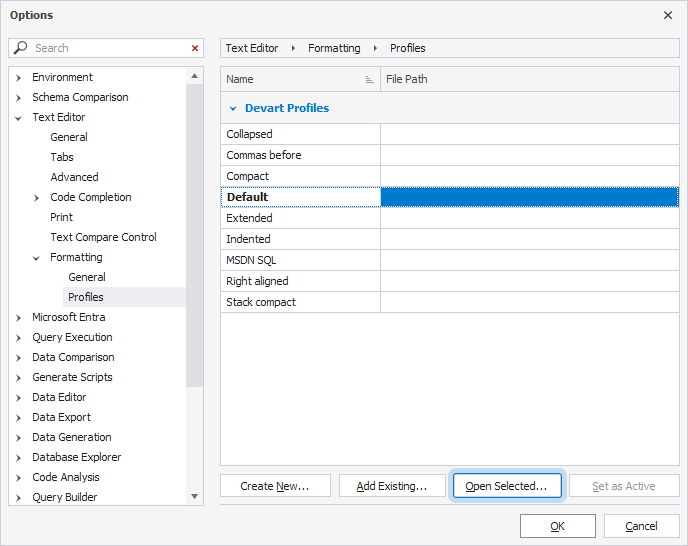Expand the Code Analysis node
The width and height of the screenshot is (688, 546).
[x=18, y=478]
